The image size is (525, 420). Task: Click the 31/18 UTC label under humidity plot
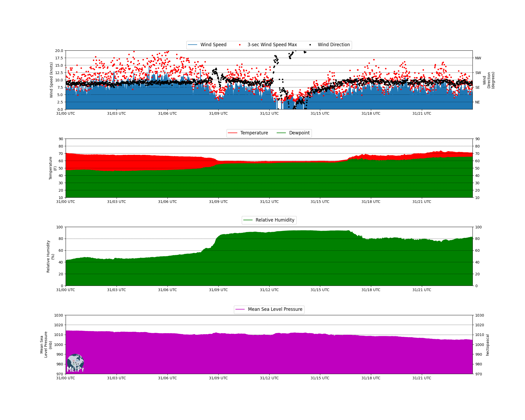pos(371,290)
